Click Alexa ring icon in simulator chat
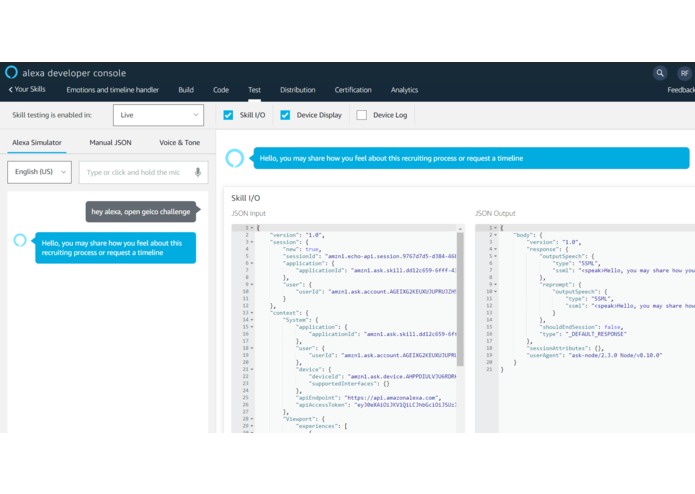Image resolution: width=695 pixels, height=494 pixels. click(20, 240)
